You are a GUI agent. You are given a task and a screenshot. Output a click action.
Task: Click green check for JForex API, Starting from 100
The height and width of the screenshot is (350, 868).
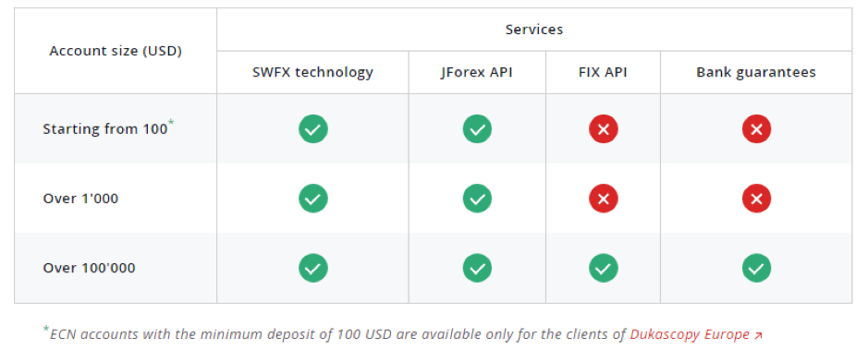click(477, 129)
